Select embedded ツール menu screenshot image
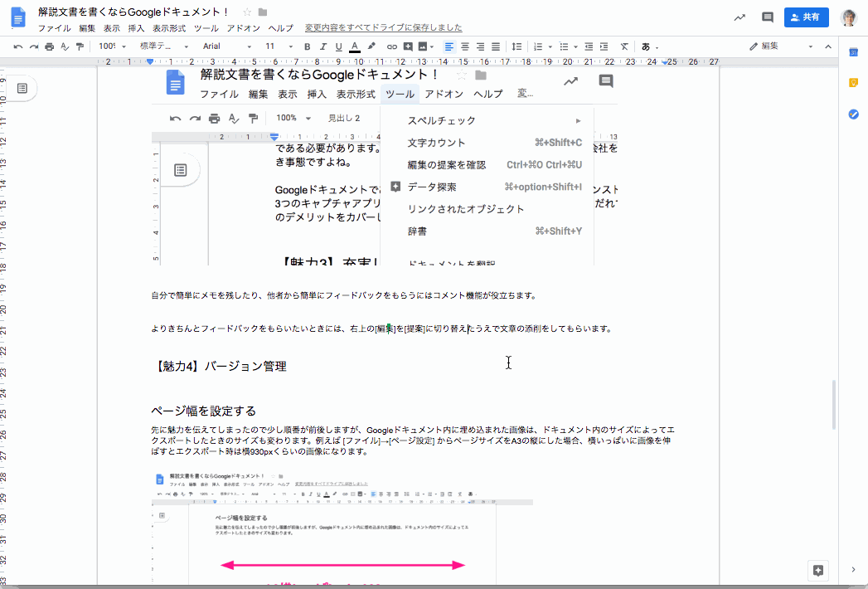The image size is (868, 589). pyautogui.click(x=385, y=166)
